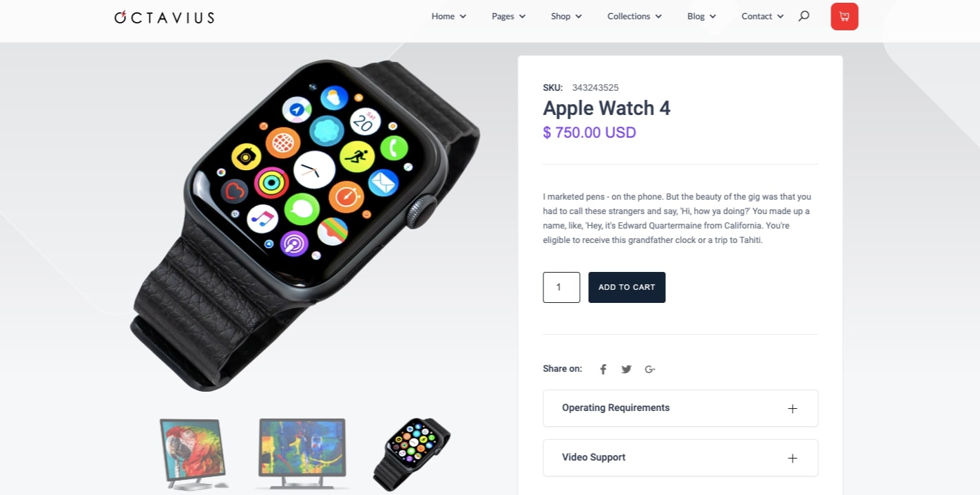Select the Apple Watch thumbnail
Screen dimensions: 980x495
tap(412, 454)
